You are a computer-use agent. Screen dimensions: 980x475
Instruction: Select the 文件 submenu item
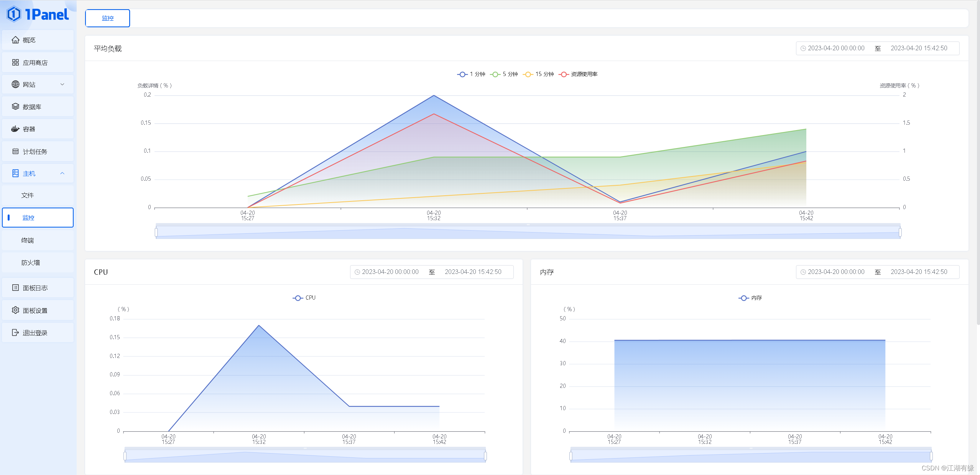click(38, 195)
